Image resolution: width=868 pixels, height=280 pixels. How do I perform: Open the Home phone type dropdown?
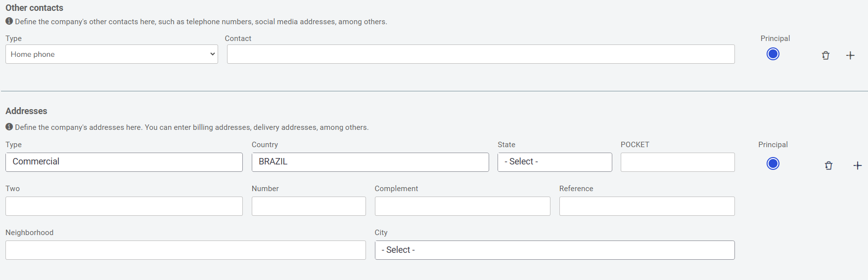pyautogui.click(x=112, y=54)
